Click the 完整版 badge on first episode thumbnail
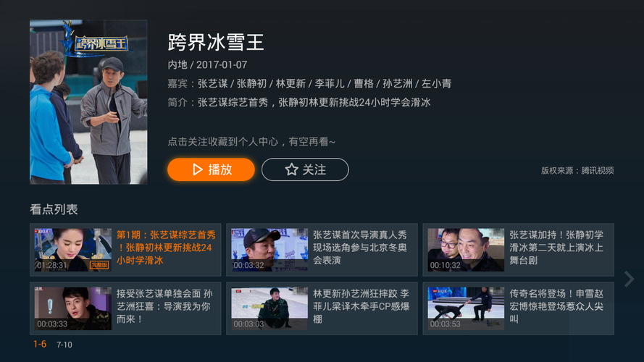 (x=99, y=265)
